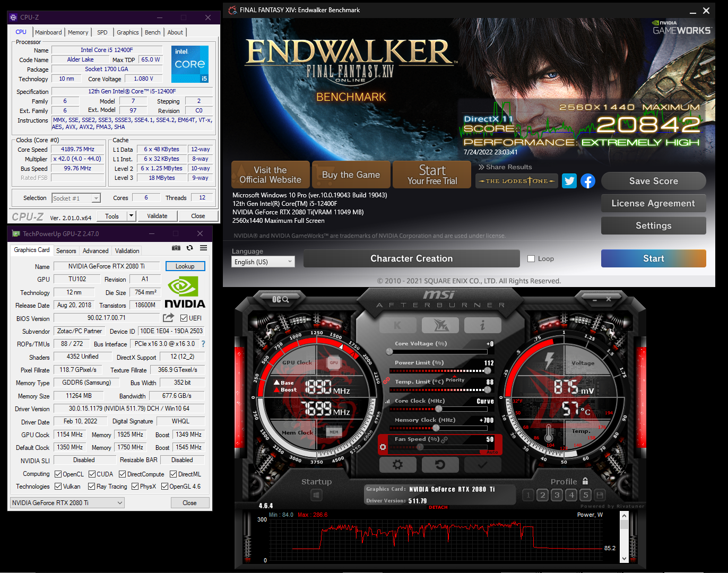Export the BIOS via share icon in GPU-Z
Viewport: 728px width, 573px height.
(x=168, y=318)
